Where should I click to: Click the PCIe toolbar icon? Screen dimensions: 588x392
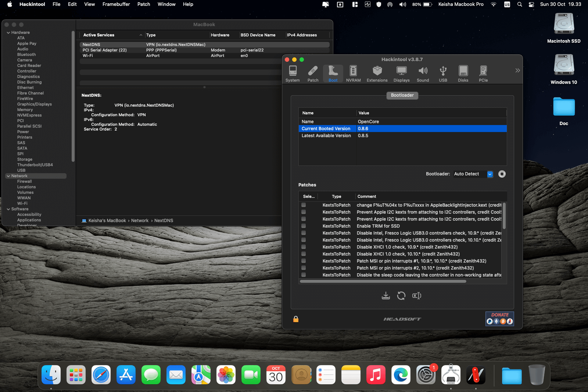483,74
